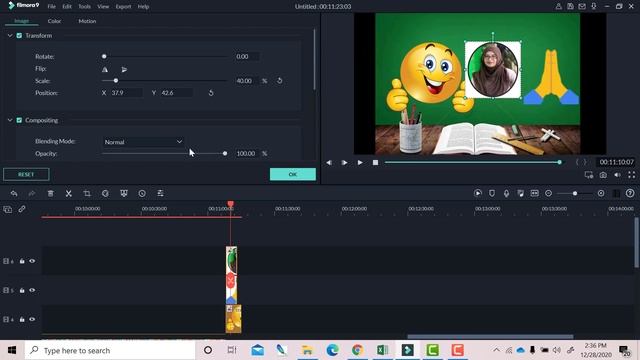Open the Help menu
Screen dimensions: 640x360
click(x=143, y=7)
